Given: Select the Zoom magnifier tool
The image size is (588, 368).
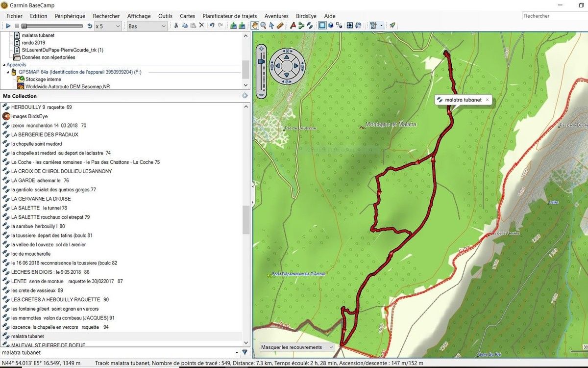Looking at the screenshot, I should [x=263, y=26].
